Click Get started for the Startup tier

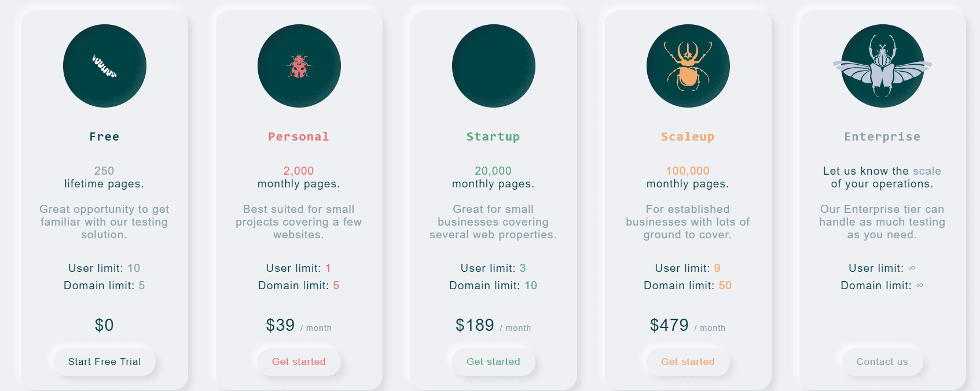coord(493,362)
